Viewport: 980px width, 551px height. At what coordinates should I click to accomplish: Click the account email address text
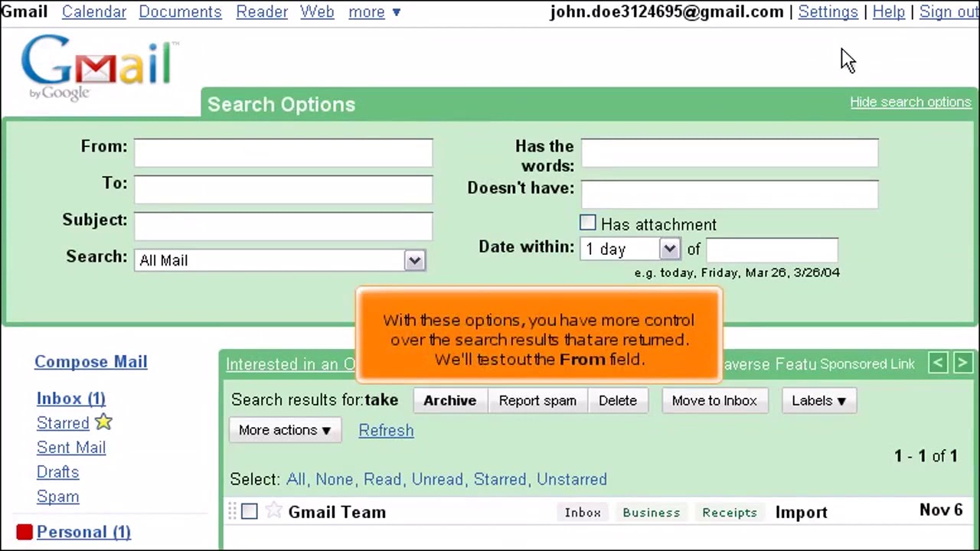pos(667,11)
